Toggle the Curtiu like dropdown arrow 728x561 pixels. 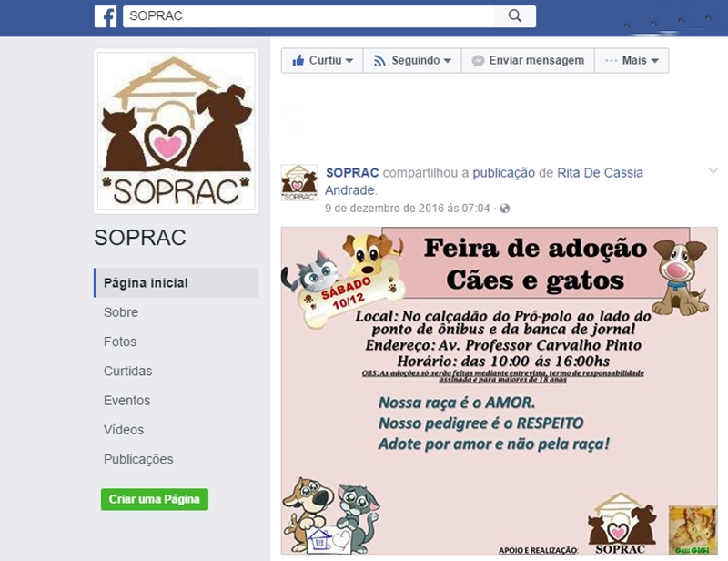click(349, 61)
